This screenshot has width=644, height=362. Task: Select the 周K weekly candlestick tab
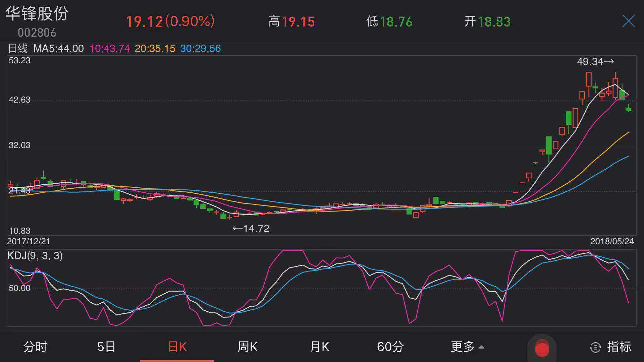point(248,347)
